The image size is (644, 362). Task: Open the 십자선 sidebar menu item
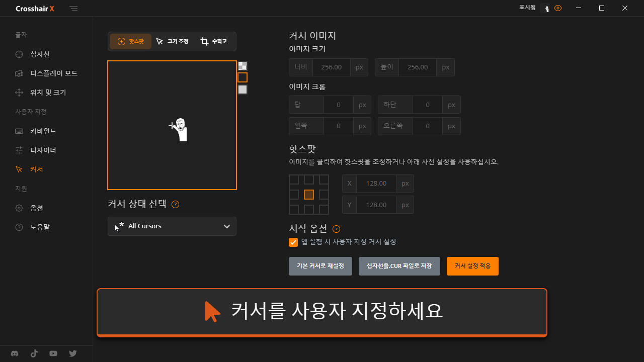click(x=40, y=54)
